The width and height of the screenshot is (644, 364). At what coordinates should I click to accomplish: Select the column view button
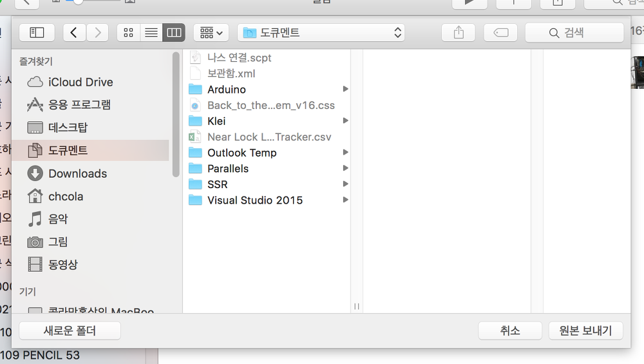click(x=174, y=32)
